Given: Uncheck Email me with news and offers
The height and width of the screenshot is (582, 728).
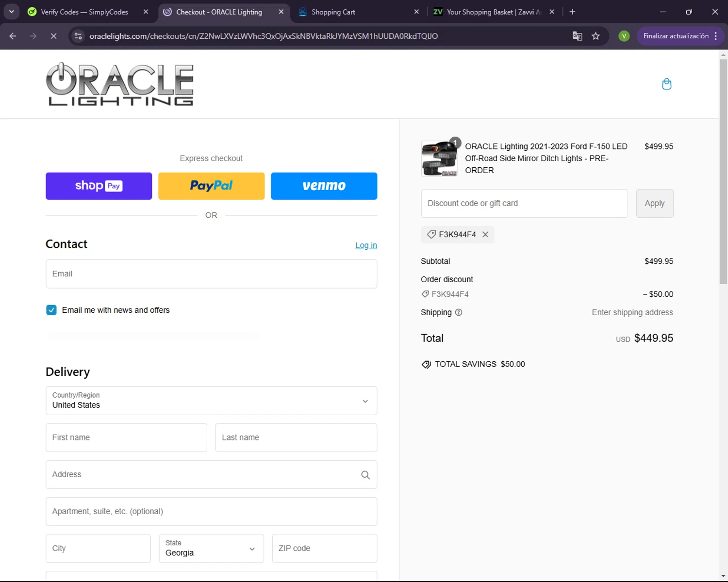Looking at the screenshot, I should [51, 310].
